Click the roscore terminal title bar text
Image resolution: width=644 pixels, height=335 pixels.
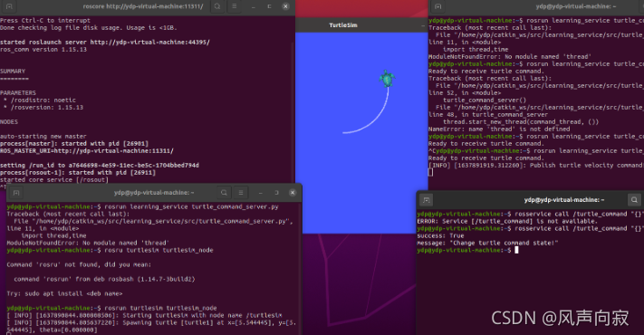click(x=143, y=6)
